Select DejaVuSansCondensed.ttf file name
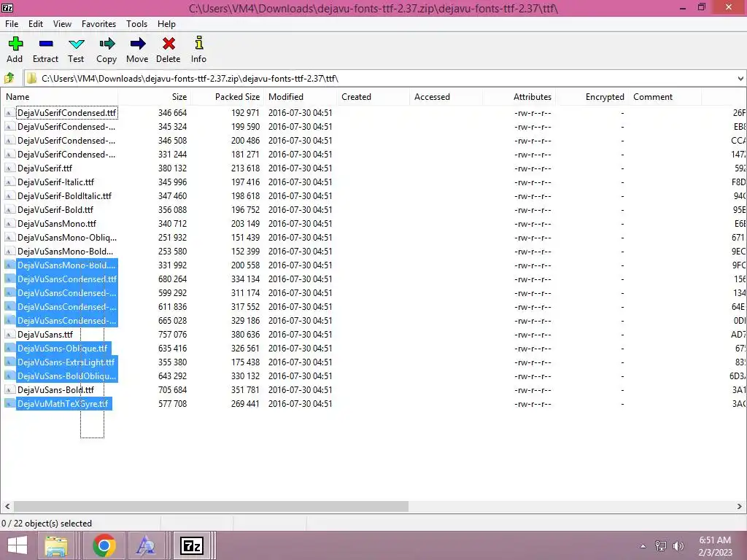This screenshot has height=560, width=747. tap(66, 279)
